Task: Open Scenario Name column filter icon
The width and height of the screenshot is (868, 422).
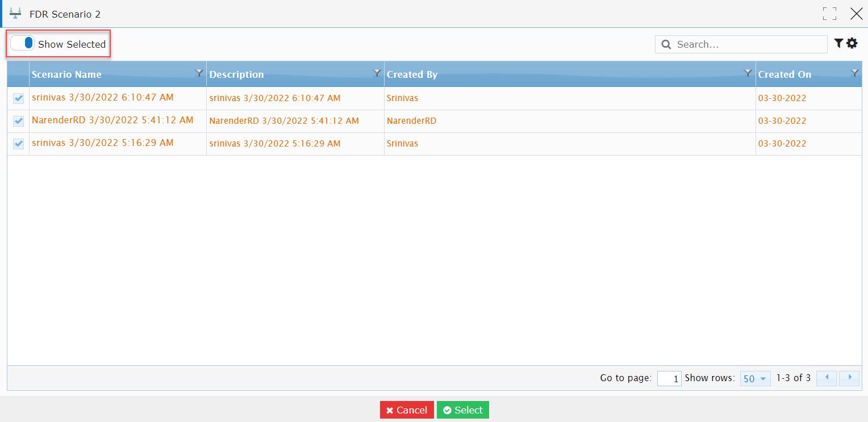Action: tap(199, 73)
